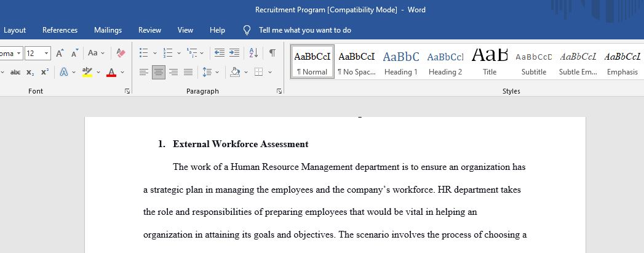
Task: Click Line and Paragraph Spacing icon
Action: point(207,72)
